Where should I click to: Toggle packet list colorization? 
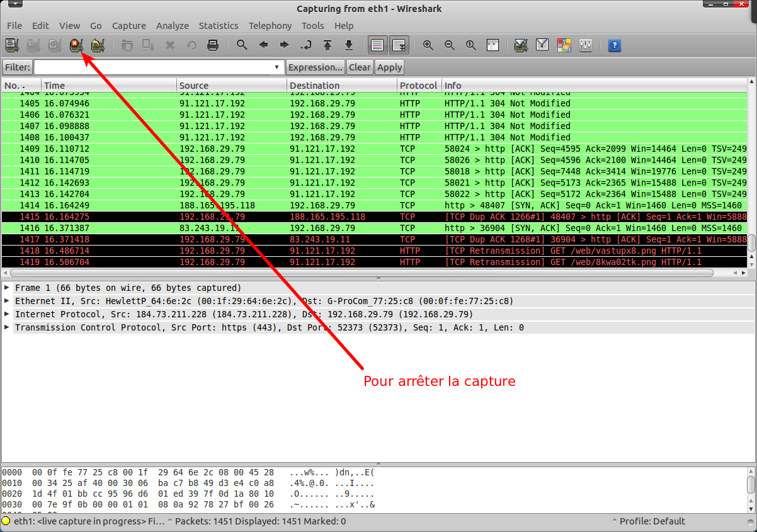coord(377,45)
